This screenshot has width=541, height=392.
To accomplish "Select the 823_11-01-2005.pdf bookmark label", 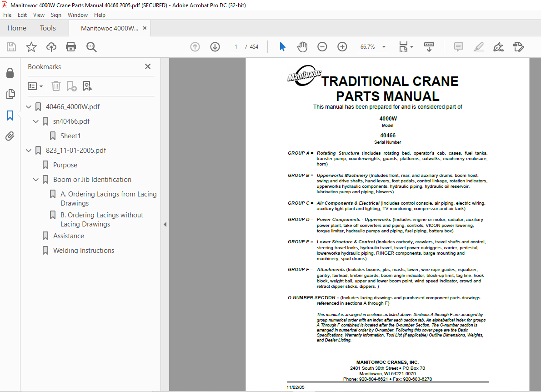I will 76,151.
